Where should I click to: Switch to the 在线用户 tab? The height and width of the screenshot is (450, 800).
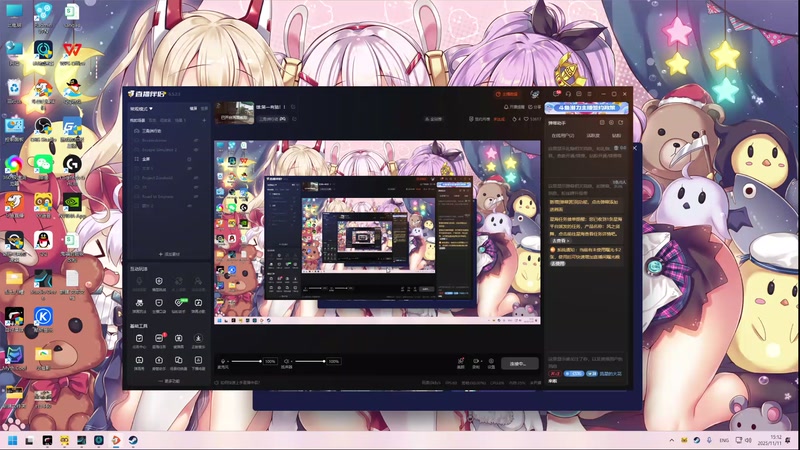point(563,136)
